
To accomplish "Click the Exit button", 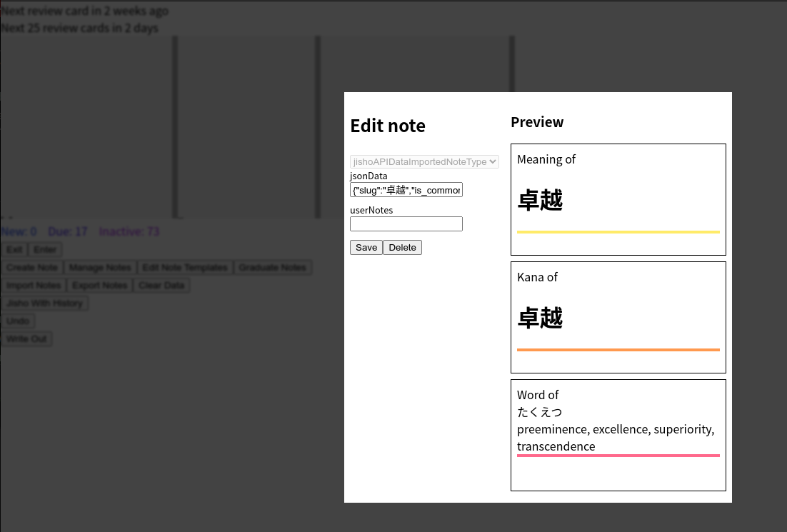I will [14, 249].
